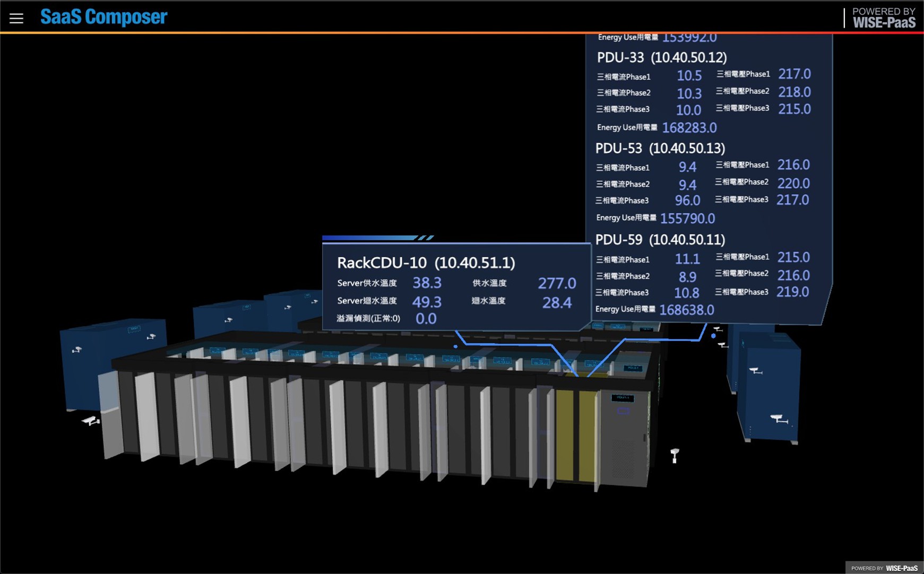Click the PDU-59 panel heading
This screenshot has height=574, width=924.
pos(660,240)
